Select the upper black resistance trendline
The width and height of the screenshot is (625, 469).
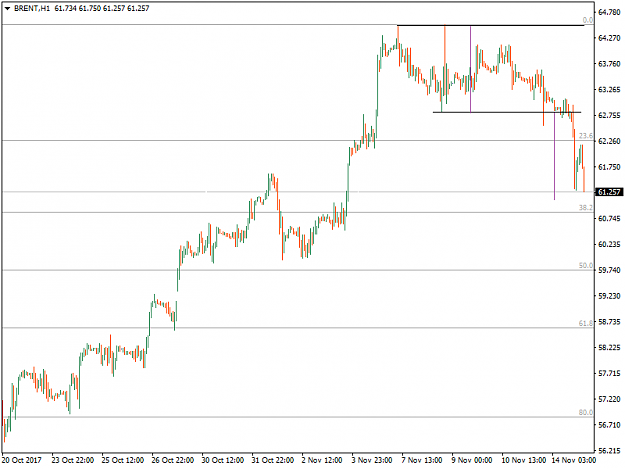click(x=491, y=26)
